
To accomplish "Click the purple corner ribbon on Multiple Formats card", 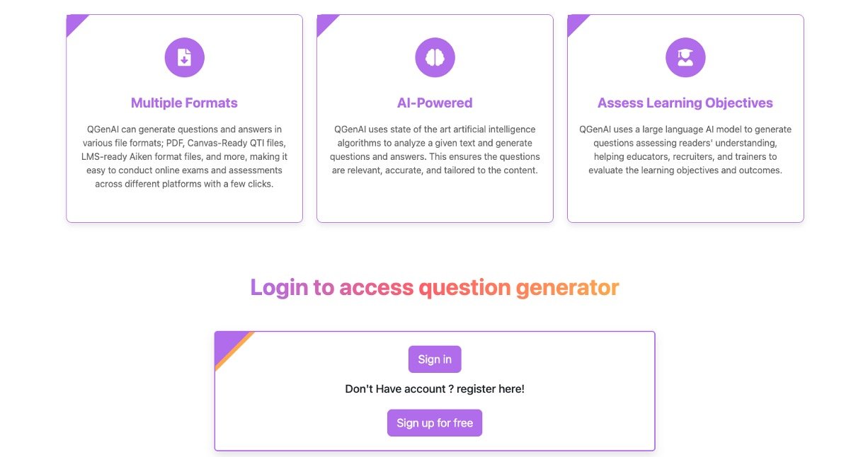I will [74, 22].
